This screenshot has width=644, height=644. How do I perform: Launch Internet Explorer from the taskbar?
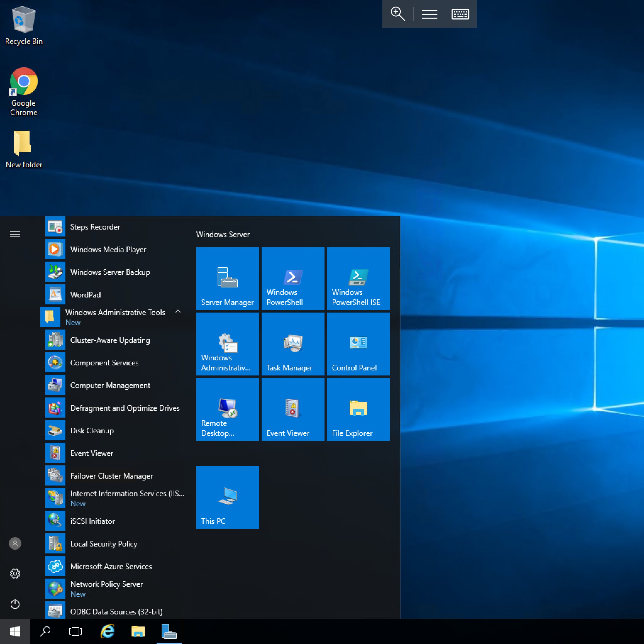(x=107, y=631)
